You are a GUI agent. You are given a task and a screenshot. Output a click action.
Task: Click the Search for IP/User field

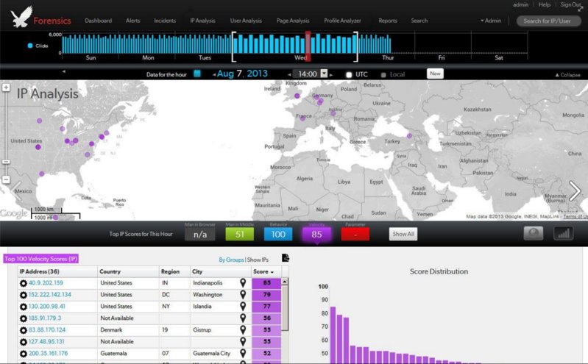(x=548, y=21)
